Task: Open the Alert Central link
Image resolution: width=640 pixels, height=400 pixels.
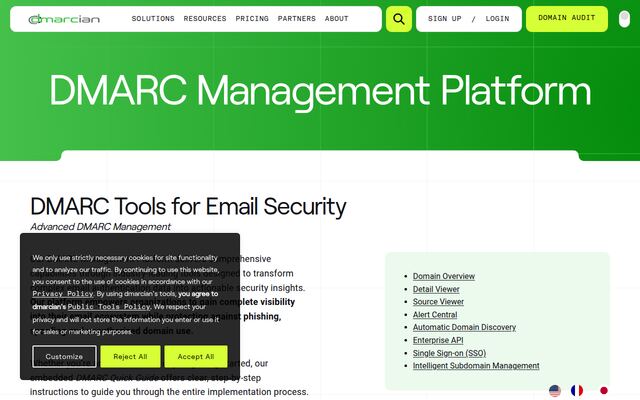Action: click(435, 315)
